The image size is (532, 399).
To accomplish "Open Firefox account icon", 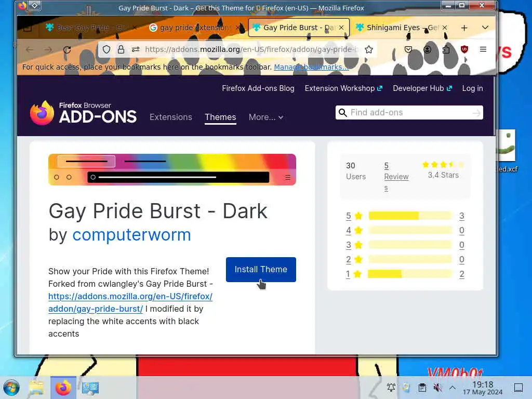I will pyautogui.click(x=428, y=49).
